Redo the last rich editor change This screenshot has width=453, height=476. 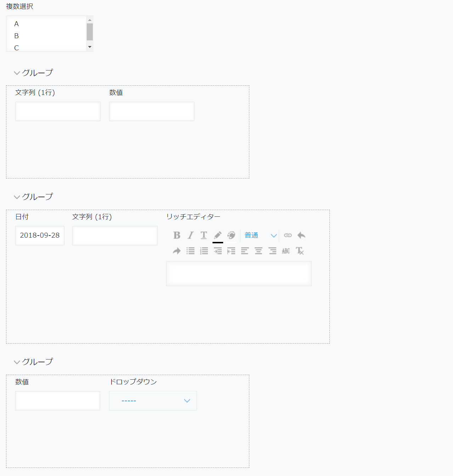point(177,251)
